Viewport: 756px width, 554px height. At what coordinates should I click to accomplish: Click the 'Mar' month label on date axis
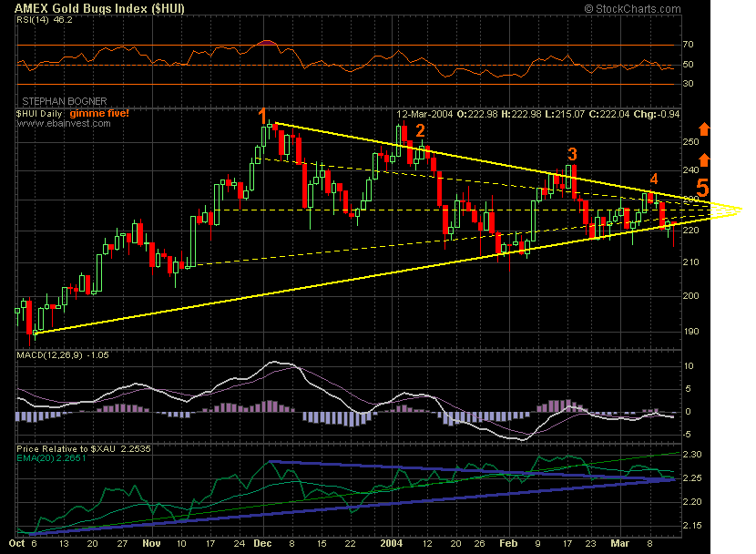tap(620, 543)
